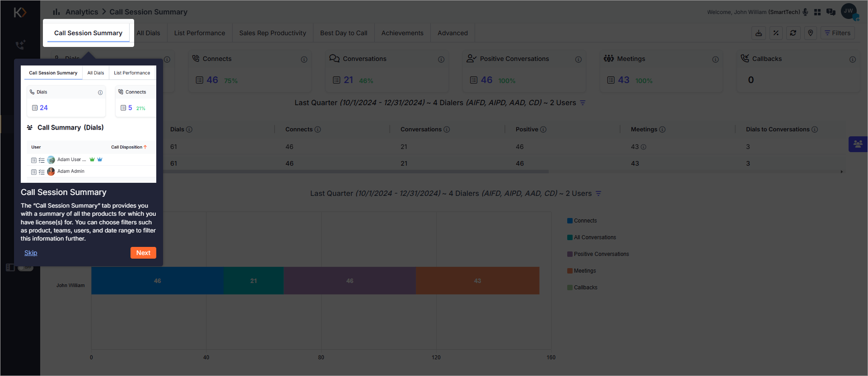This screenshot has height=376, width=868.
Task: Click the info icon on Callbacks card
Action: (x=853, y=60)
